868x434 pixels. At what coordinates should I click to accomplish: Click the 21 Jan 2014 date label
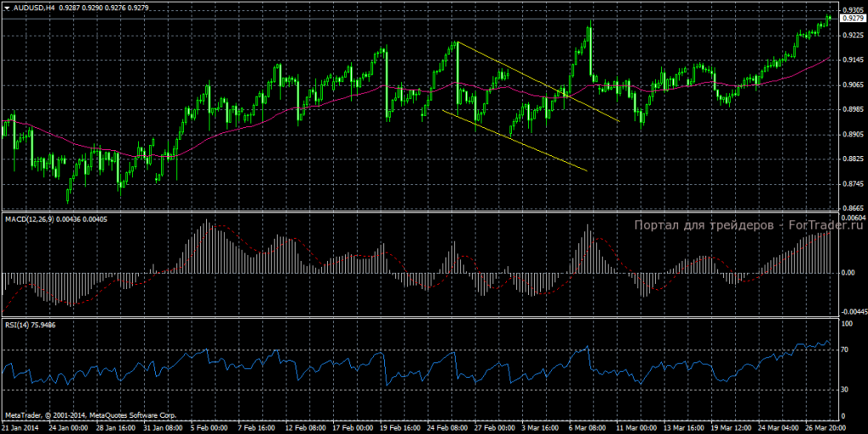tap(20, 428)
